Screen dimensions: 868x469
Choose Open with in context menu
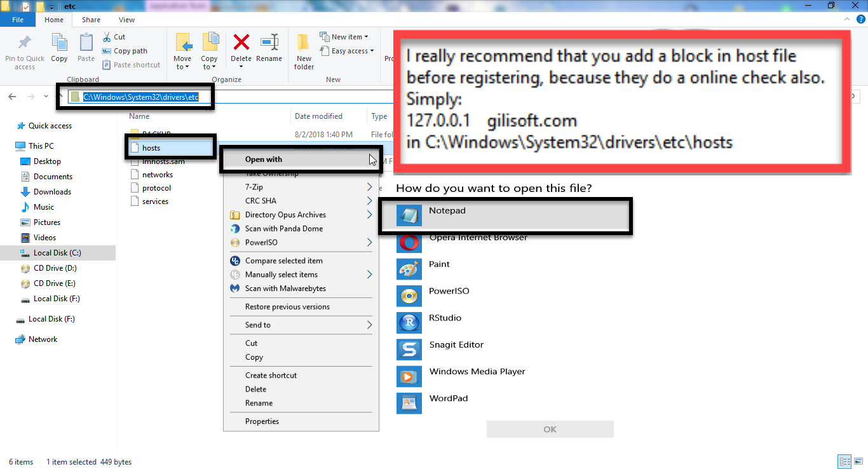pyautogui.click(x=301, y=160)
